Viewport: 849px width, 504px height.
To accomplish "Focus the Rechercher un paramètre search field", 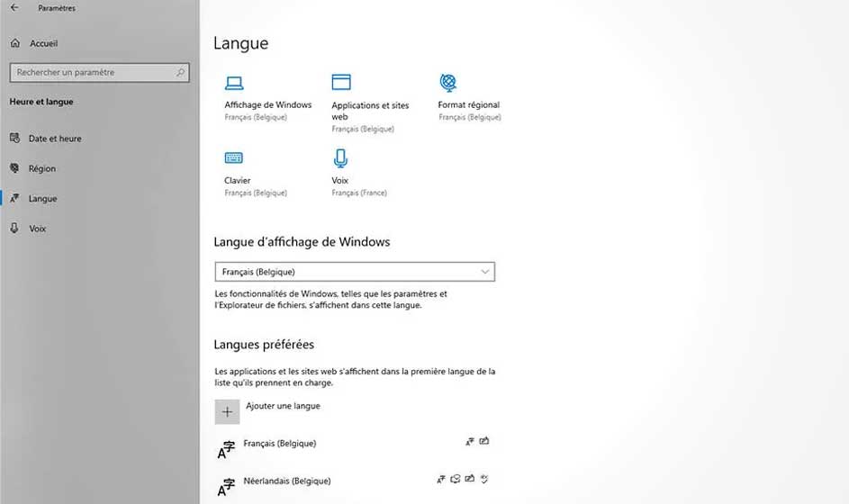I will [100, 73].
